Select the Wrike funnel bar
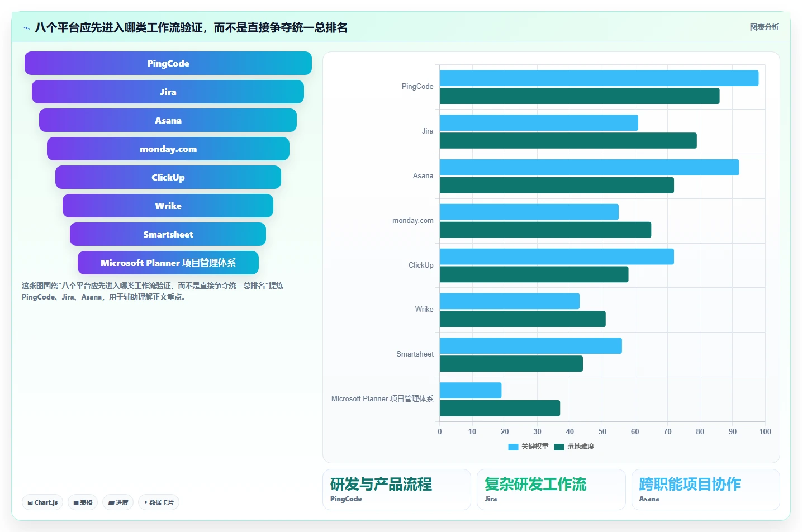802x532 pixels. click(168, 206)
